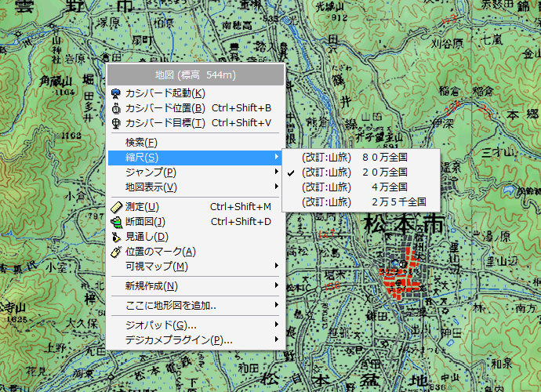The height and width of the screenshot is (392, 541).
Task: Select the checked 20万全国 scale option
Action: pos(354,172)
